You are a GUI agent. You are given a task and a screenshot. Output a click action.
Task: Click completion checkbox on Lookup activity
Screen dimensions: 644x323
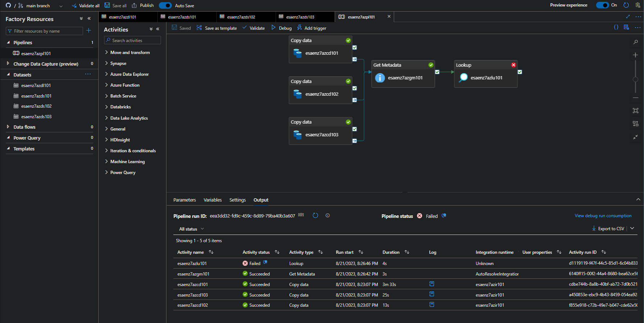(520, 72)
